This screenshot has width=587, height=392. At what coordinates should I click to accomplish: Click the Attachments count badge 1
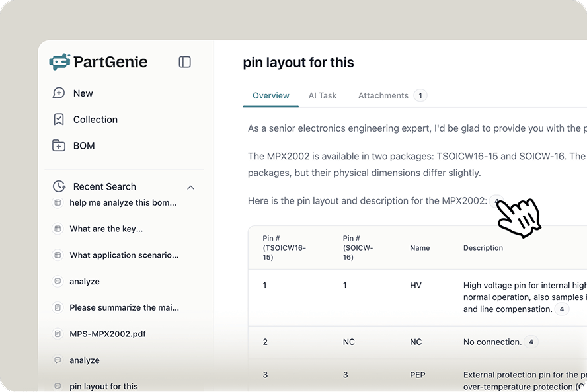(x=420, y=95)
